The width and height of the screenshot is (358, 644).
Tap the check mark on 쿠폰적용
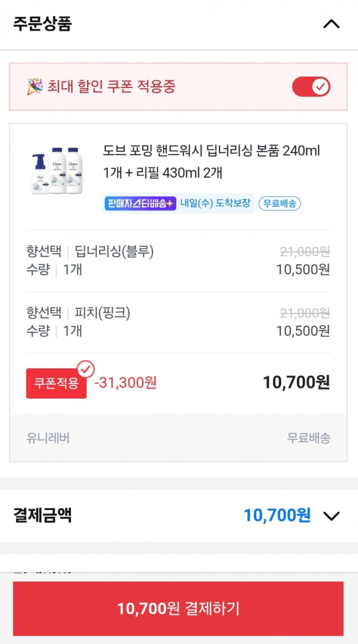[x=86, y=369]
